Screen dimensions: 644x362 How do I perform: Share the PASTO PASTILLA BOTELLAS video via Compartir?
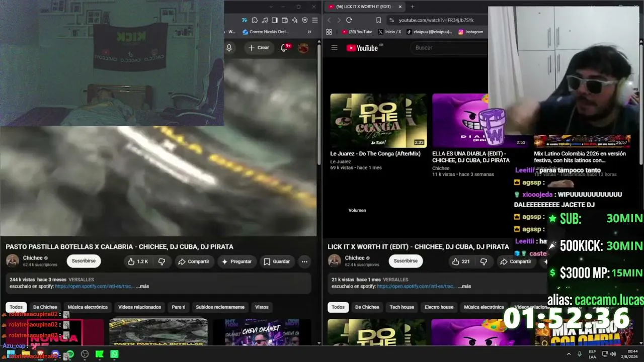coord(194,261)
